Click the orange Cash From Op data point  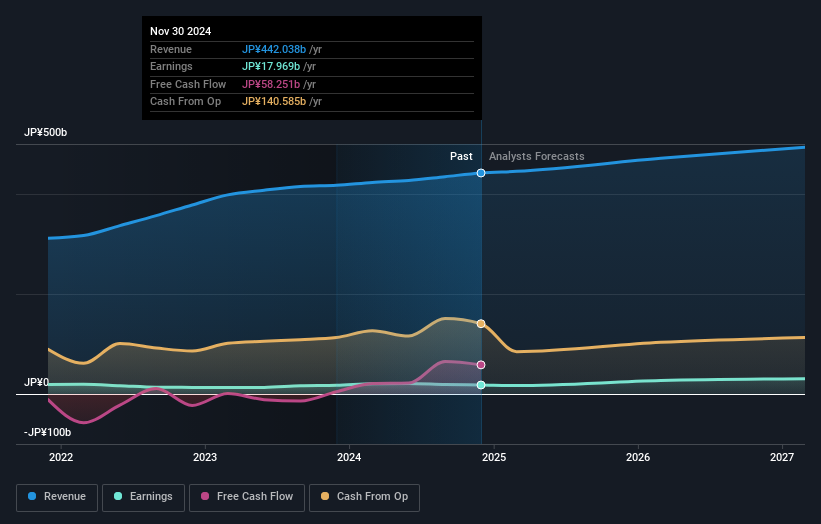pos(481,324)
